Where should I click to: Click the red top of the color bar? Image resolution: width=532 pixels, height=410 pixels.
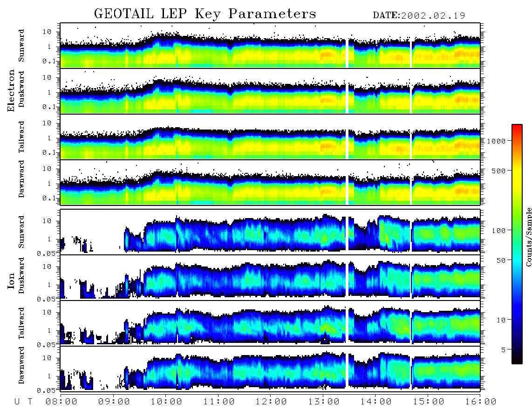tap(517, 128)
